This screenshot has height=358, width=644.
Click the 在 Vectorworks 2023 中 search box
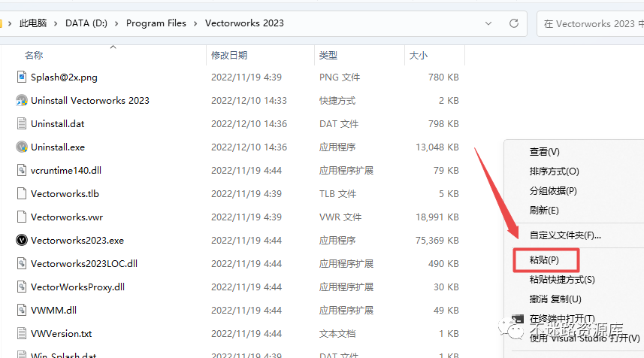591,24
